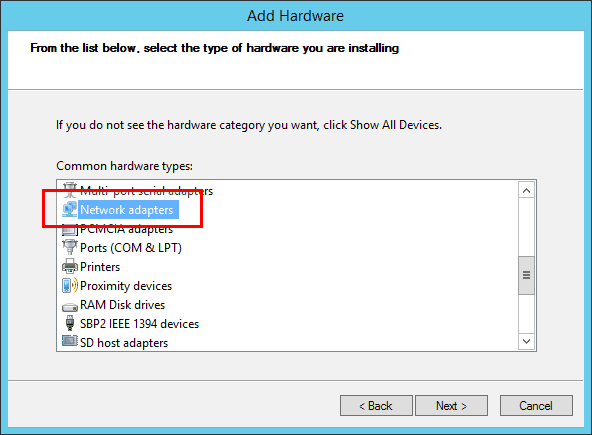Click the PCMCIA adapters card icon
Screen dimensions: 592x435
tap(69, 229)
